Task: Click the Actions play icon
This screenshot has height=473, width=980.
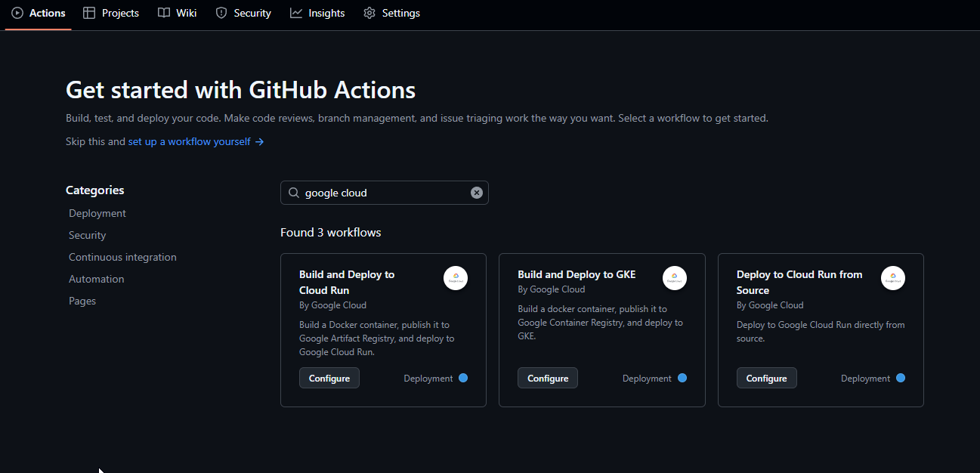Action: pyautogui.click(x=17, y=13)
